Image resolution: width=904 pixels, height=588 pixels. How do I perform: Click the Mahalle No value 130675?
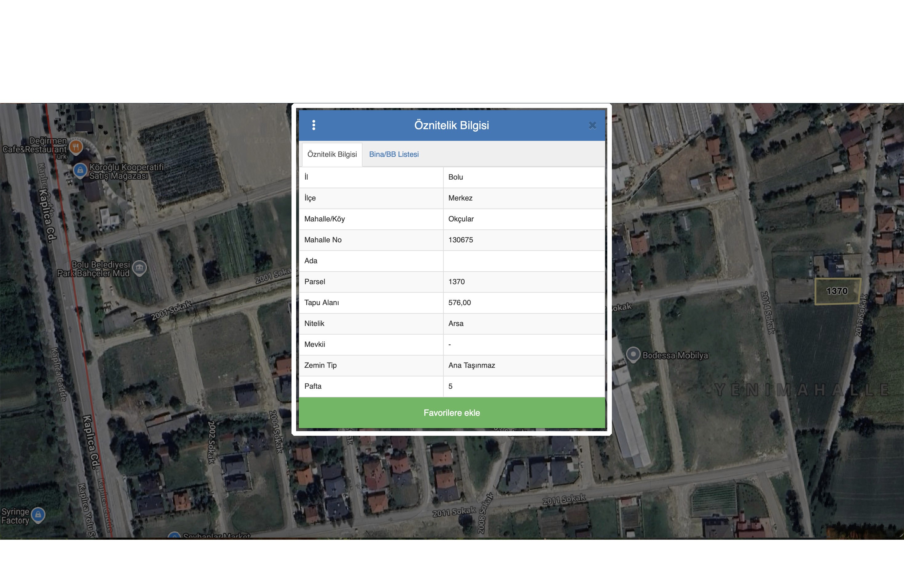pos(460,240)
